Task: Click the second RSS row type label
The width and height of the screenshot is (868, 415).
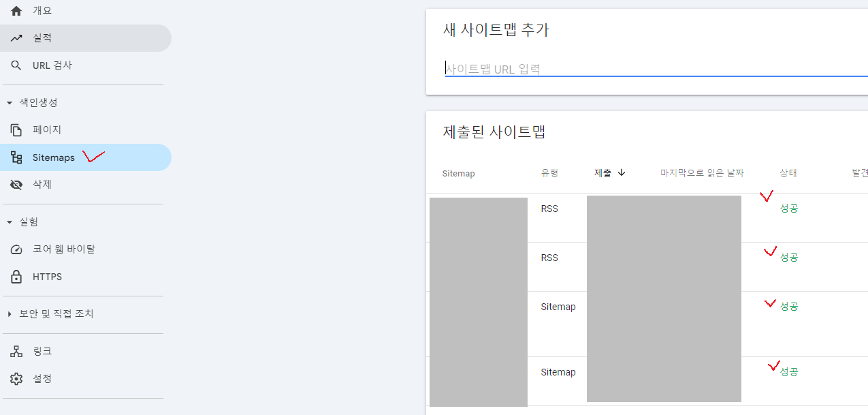Action: point(549,257)
